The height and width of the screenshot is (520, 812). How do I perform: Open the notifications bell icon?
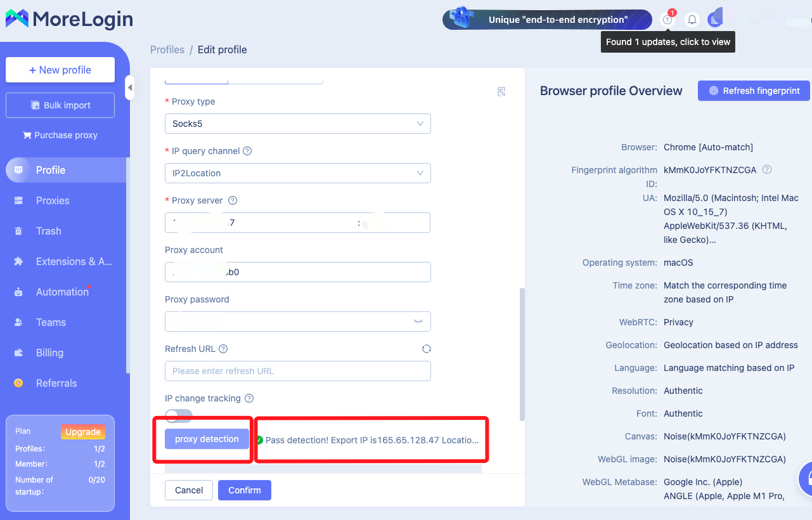tap(692, 20)
